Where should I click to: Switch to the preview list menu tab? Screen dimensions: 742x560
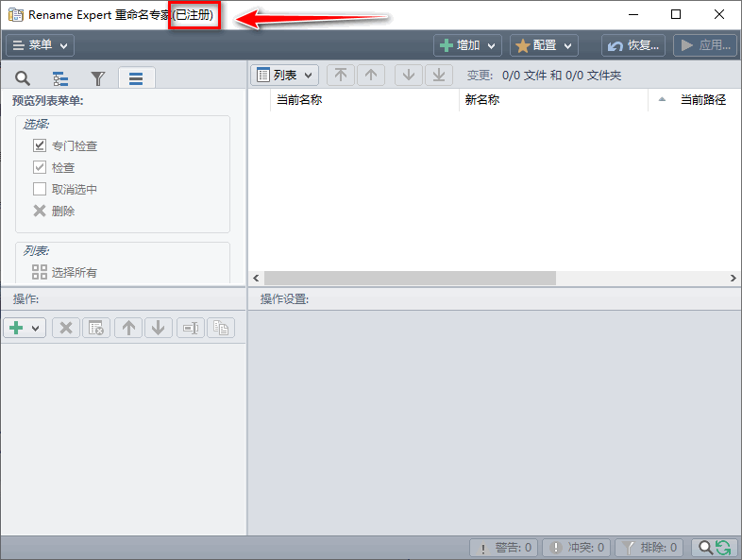136,78
